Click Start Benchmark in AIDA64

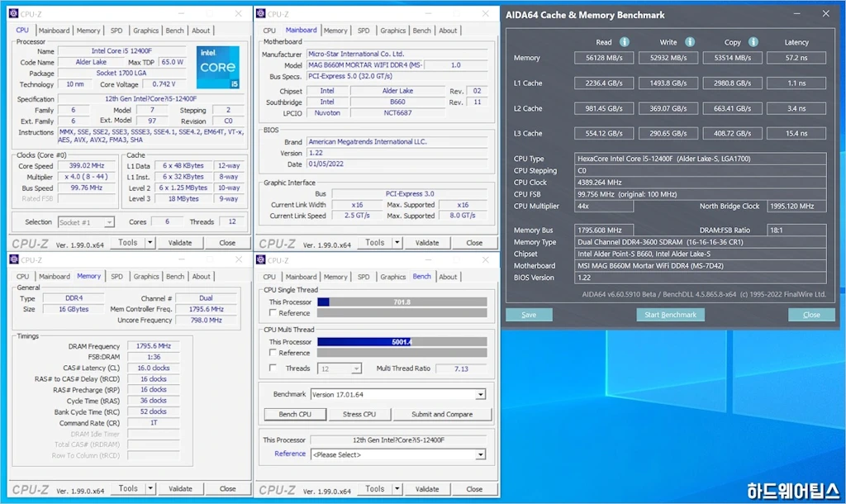670,315
